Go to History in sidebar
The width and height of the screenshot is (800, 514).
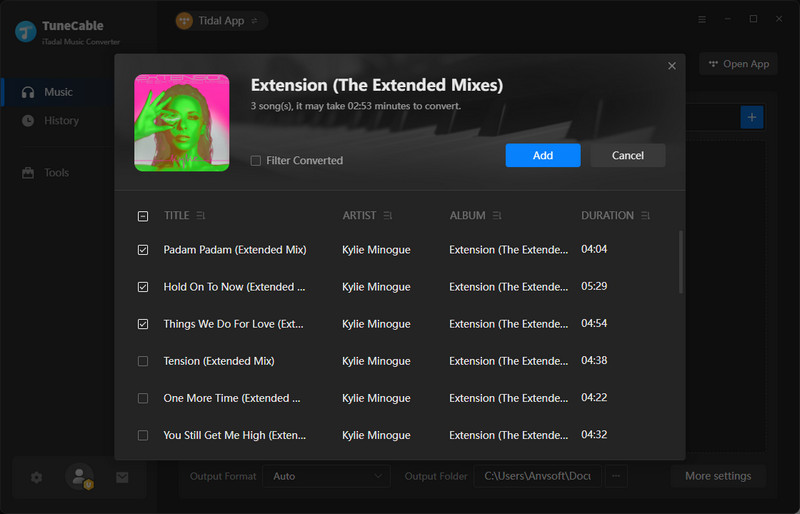[x=61, y=120]
